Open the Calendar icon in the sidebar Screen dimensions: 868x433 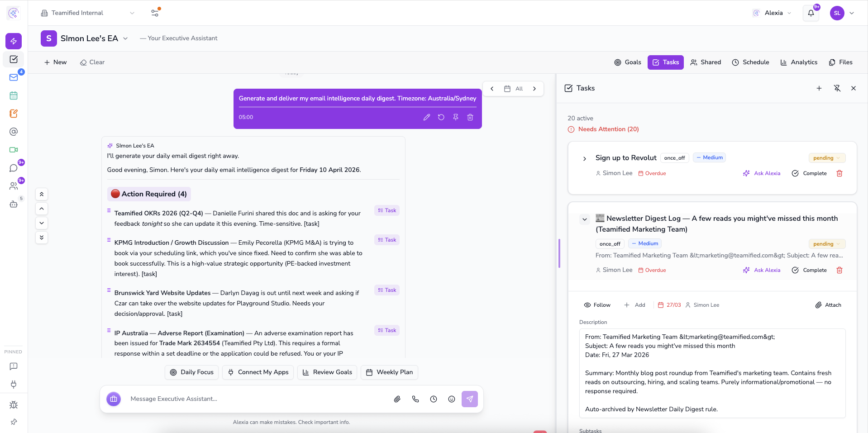(13, 95)
